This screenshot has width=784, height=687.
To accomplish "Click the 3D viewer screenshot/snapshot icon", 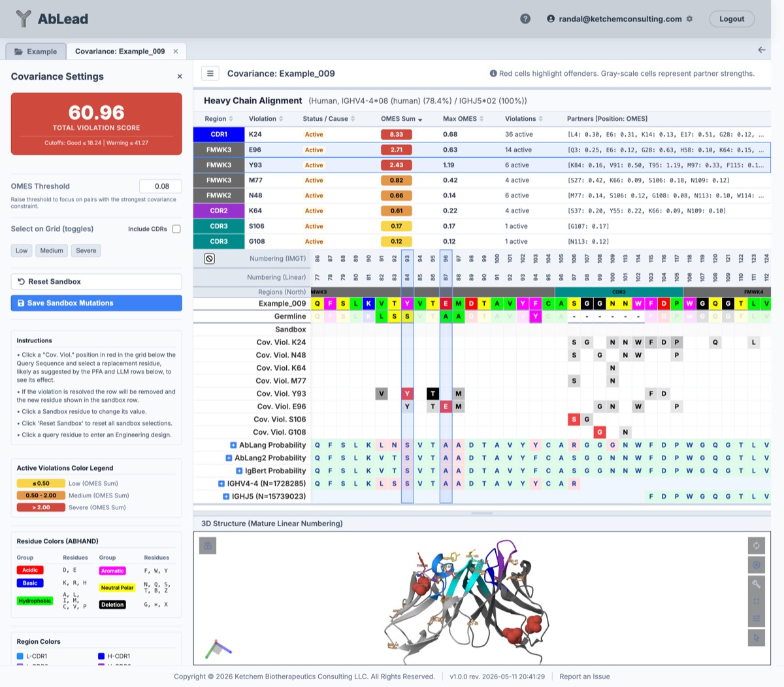I will pos(756,565).
